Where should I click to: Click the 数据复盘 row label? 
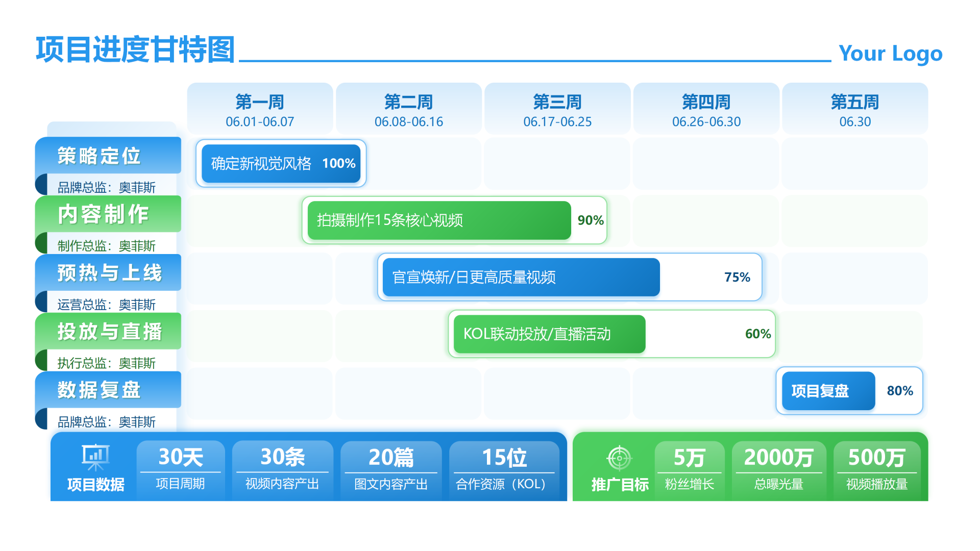click(x=100, y=390)
